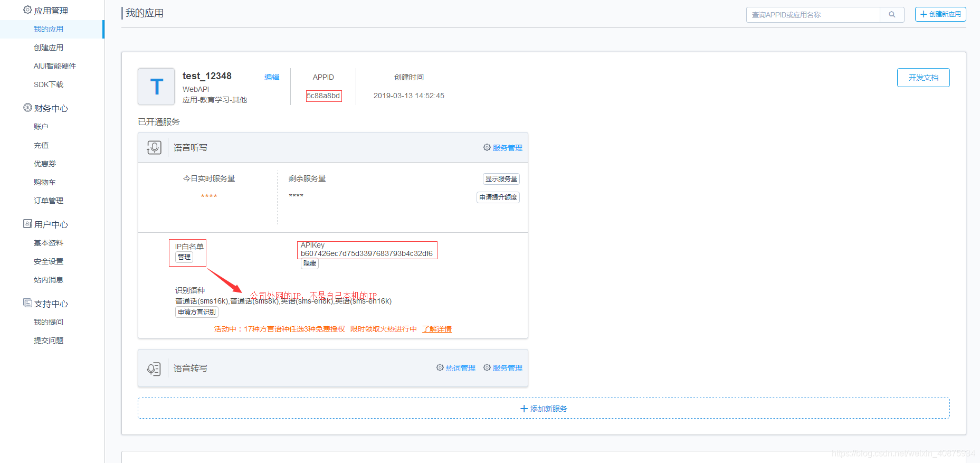980x463 pixels.
Task: Click the 用户中心 section heading
Action: [x=51, y=224]
